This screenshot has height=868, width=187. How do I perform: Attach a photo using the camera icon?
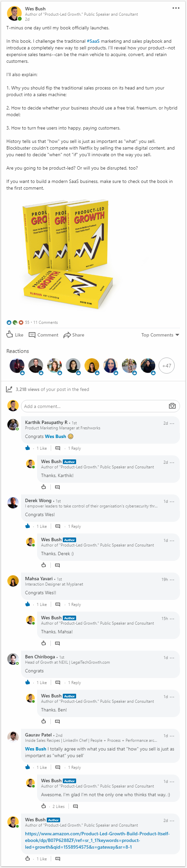pyautogui.click(x=172, y=406)
